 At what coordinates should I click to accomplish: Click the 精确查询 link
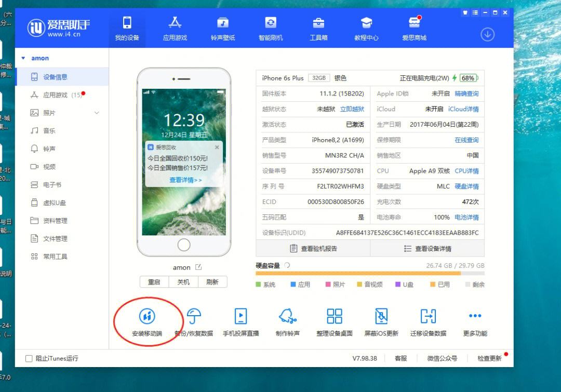pos(466,93)
